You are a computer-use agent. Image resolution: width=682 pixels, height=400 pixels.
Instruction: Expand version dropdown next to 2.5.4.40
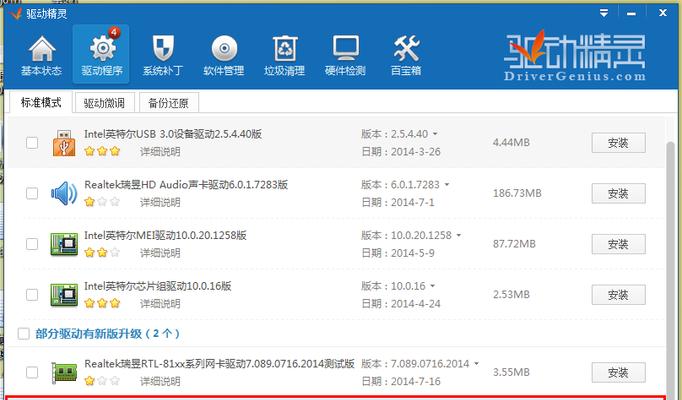pos(435,134)
